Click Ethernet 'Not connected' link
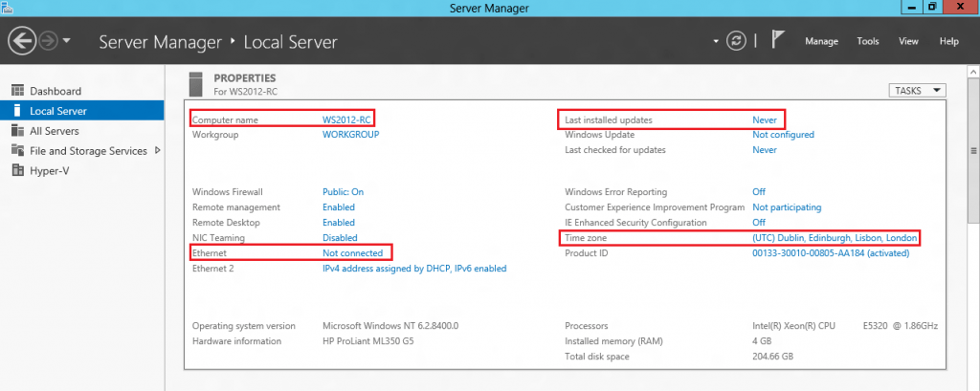Viewport: 980px width, 391px height. coord(352,253)
